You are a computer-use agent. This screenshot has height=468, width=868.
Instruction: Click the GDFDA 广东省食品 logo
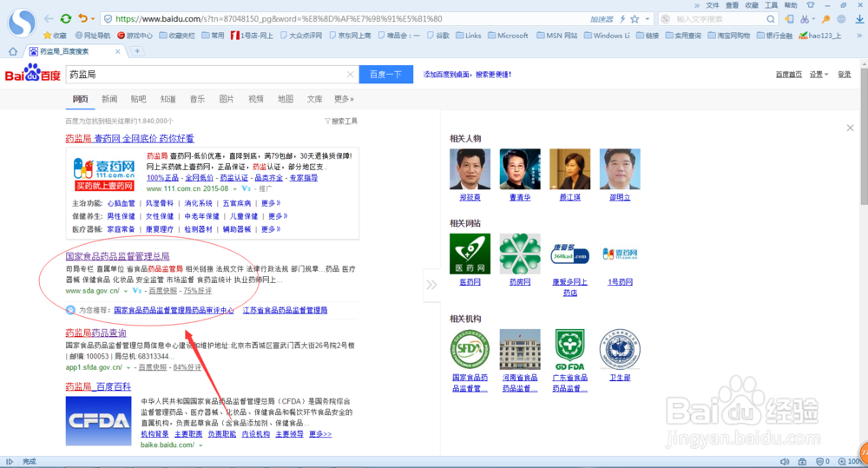pyautogui.click(x=569, y=349)
